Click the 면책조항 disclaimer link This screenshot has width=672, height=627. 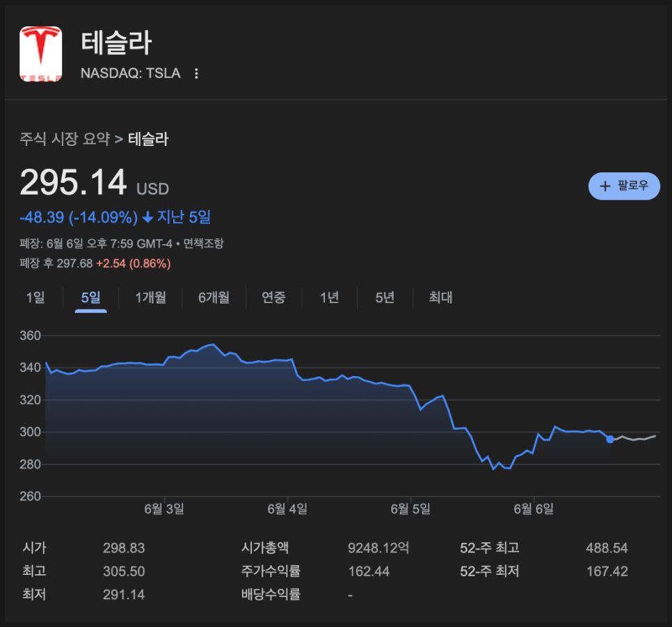point(204,244)
